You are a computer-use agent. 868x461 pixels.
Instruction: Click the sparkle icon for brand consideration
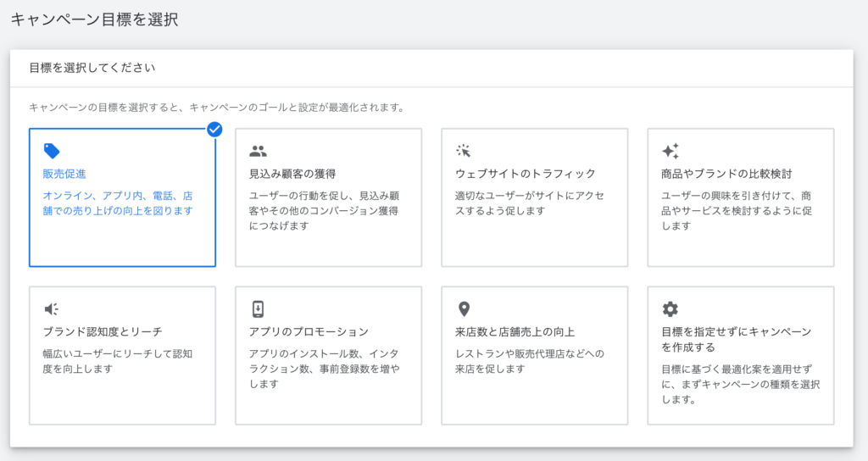coord(670,151)
